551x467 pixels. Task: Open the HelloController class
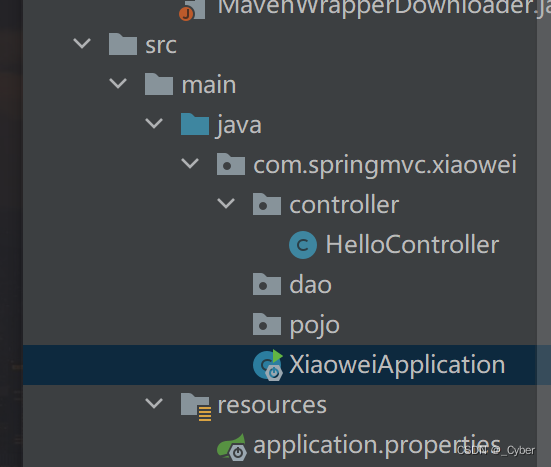click(x=412, y=244)
